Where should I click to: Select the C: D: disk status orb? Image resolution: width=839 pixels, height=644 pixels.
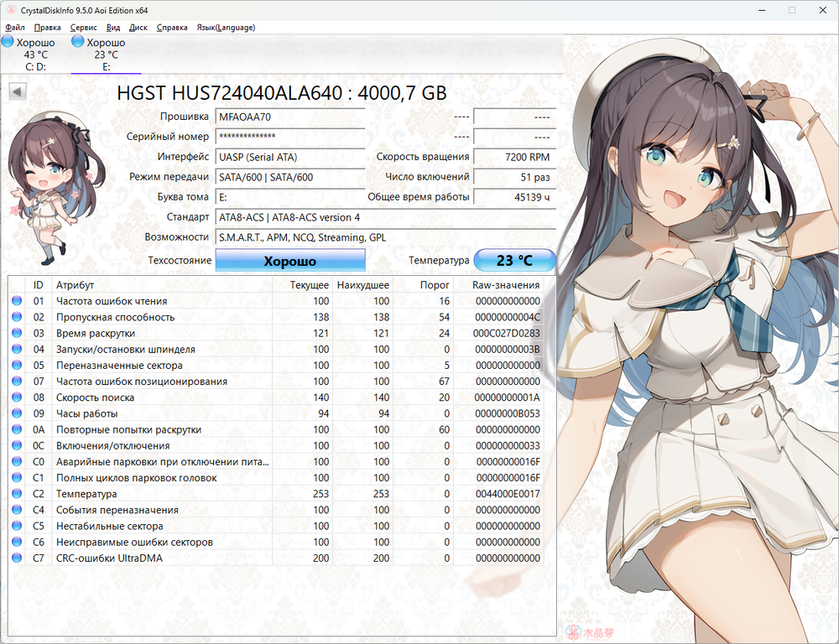click(x=8, y=42)
